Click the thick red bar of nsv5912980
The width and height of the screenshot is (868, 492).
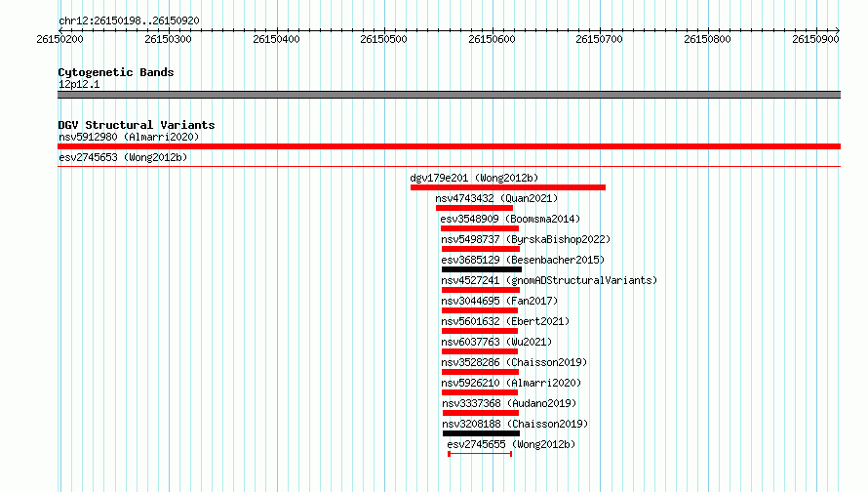[449, 146]
